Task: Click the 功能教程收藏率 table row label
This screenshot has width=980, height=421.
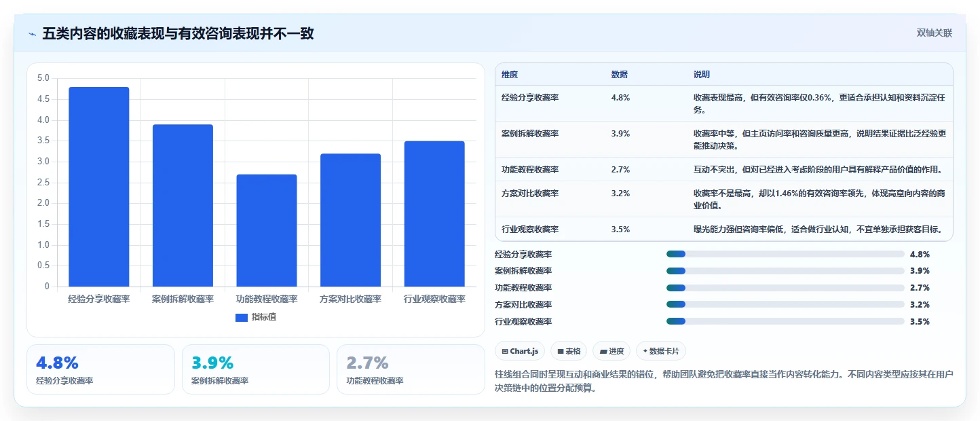Action: [x=530, y=170]
